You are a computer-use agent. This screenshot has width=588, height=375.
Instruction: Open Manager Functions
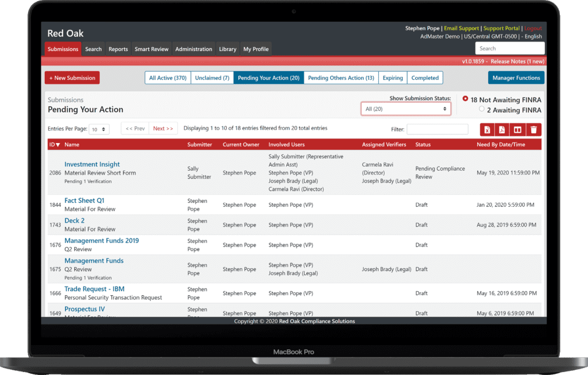click(x=516, y=78)
